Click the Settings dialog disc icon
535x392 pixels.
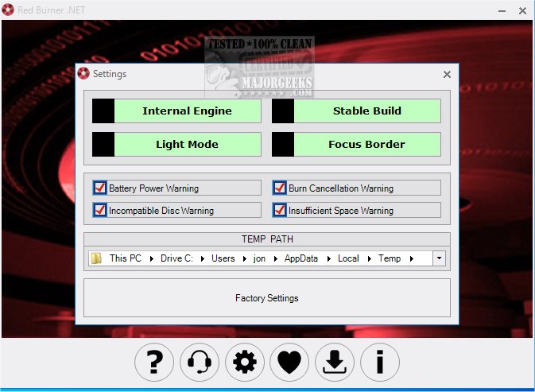(x=83, y=73)
